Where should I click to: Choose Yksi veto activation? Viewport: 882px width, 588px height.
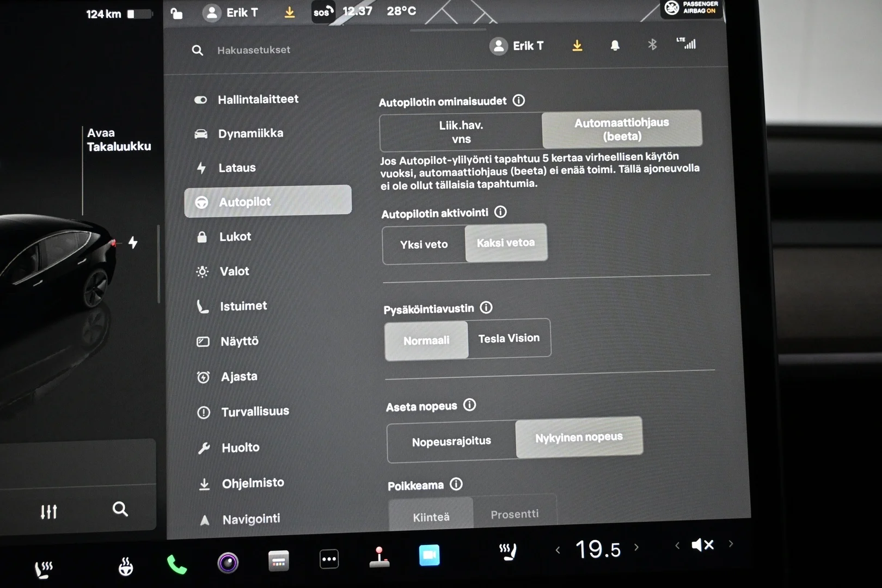424,244
